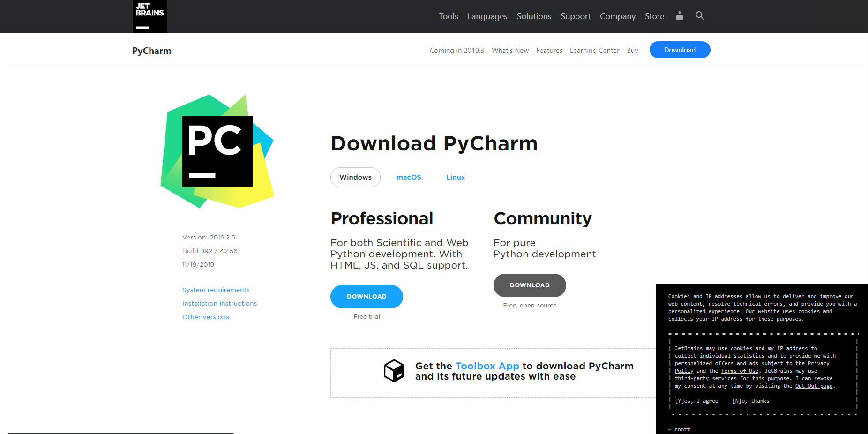Click the Download PyCharm heading
868x434 pixels.
434,143
